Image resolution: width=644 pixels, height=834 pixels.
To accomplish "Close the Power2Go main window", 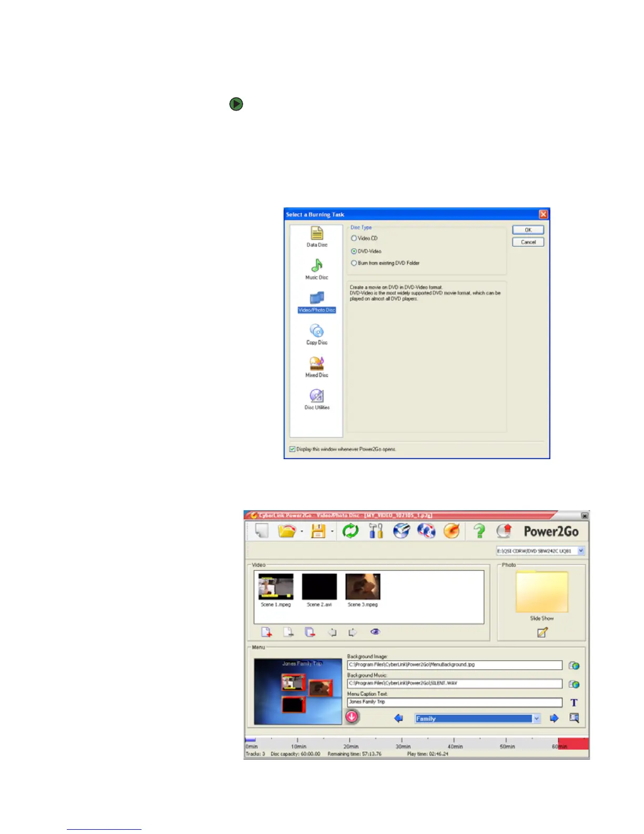I will click(585, 515).
